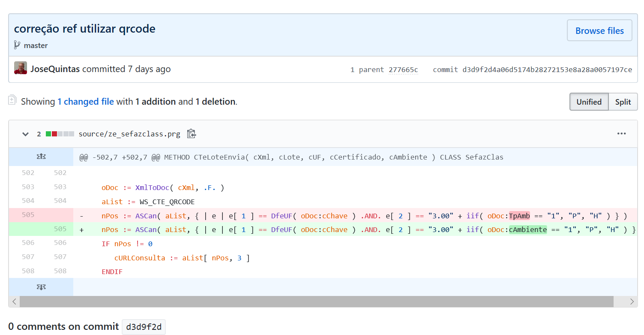Viewport: 644px width, 335px height.
Task: Click the JoseQuintas avatar image
Action: point(21,68)
